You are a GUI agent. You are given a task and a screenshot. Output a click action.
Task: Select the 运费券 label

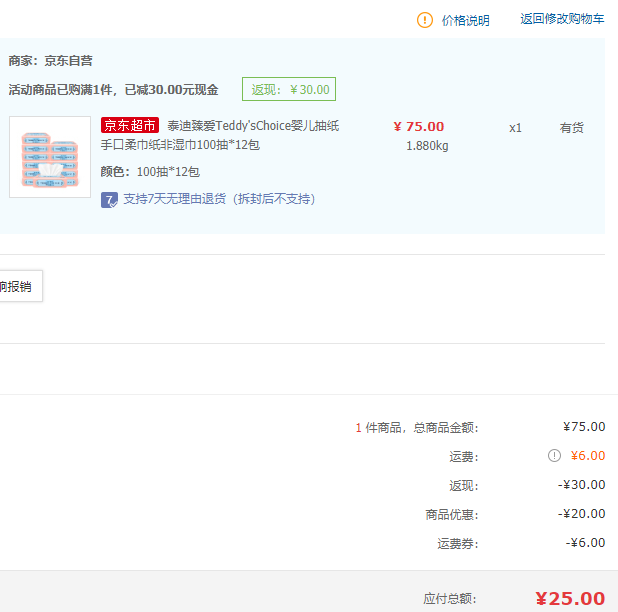[458, 544]
